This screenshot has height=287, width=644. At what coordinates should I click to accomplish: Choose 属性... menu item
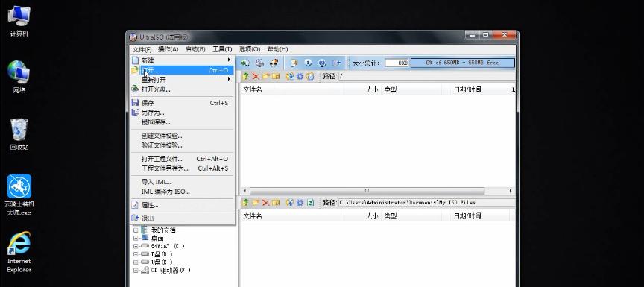[182, 205]
